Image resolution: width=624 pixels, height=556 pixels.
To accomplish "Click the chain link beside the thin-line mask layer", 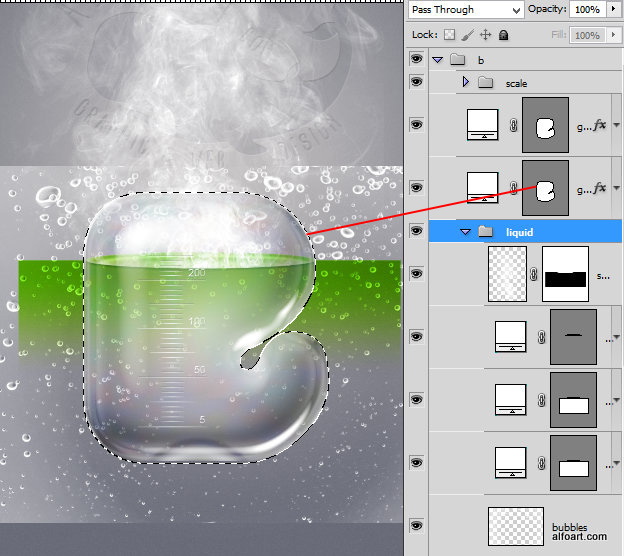I will tap(541, 337).
